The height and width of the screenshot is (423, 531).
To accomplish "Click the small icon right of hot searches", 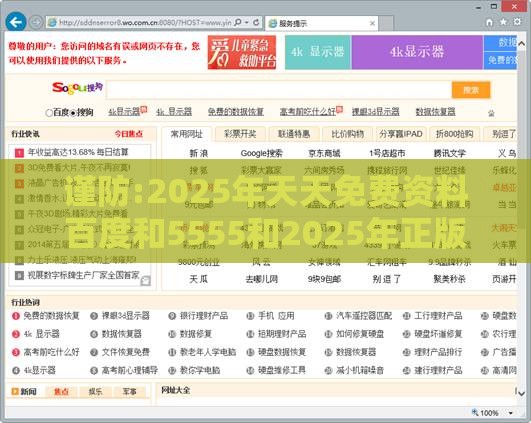I will 491,113.
